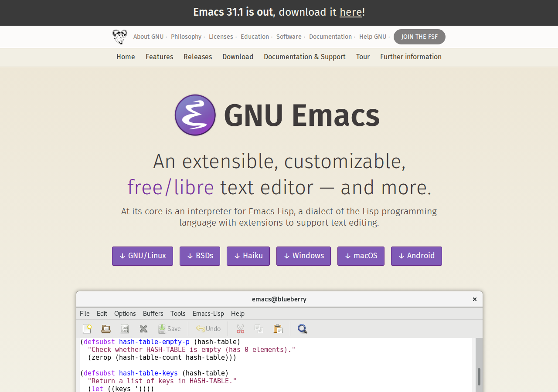558x392 pixels.
Task: Open the Edit menu in Emacs
Action: [102, 314]
